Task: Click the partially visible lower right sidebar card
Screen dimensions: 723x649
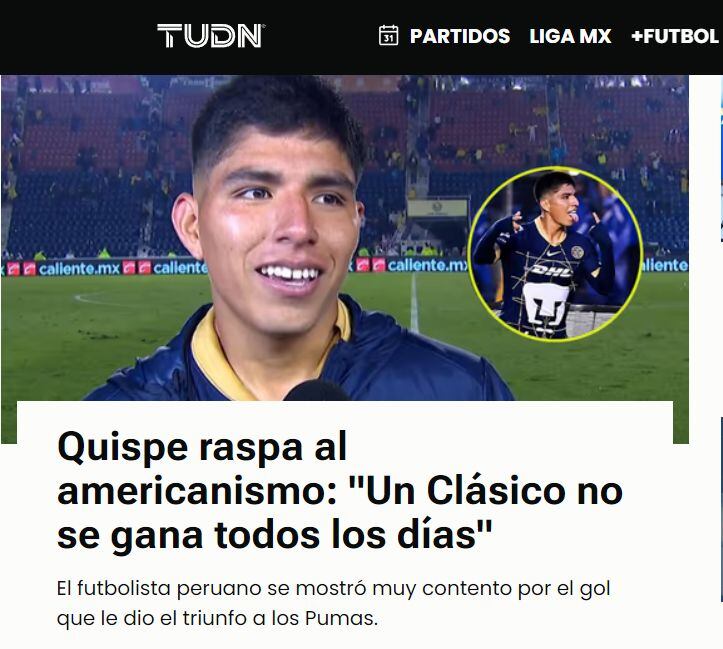Action: click(721, 509)
